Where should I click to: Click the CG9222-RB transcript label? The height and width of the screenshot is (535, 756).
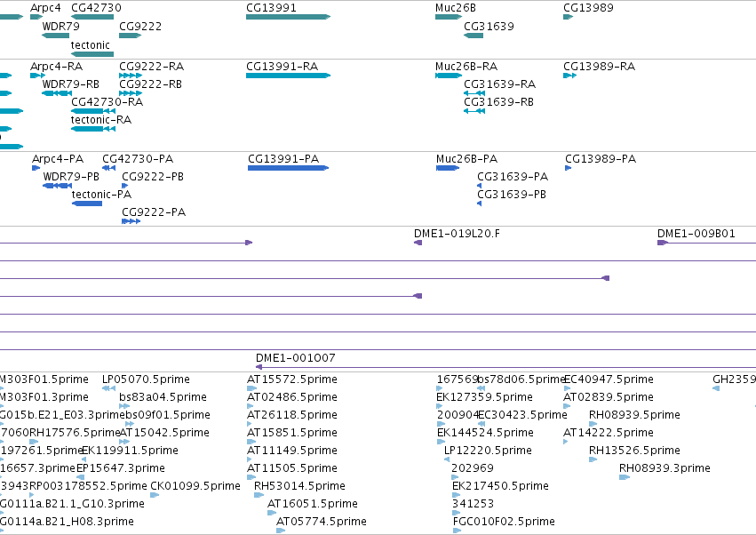pos(150,84)
